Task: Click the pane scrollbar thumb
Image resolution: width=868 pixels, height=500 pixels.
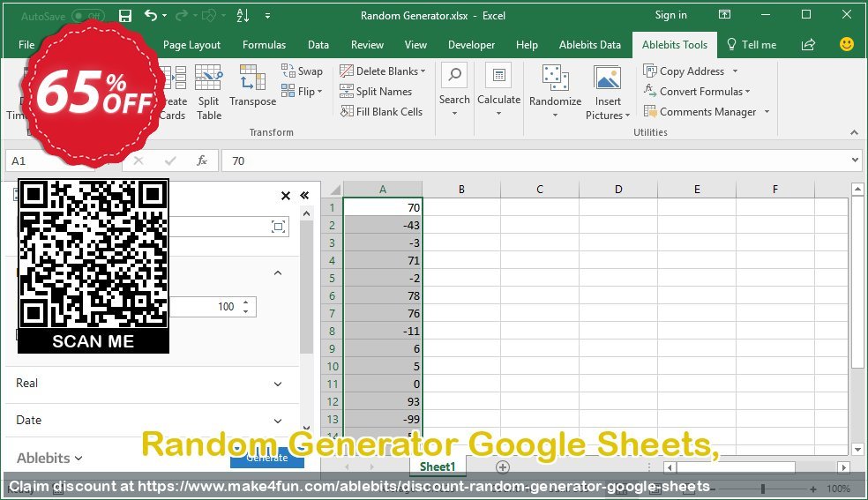Action: (306, 287)
